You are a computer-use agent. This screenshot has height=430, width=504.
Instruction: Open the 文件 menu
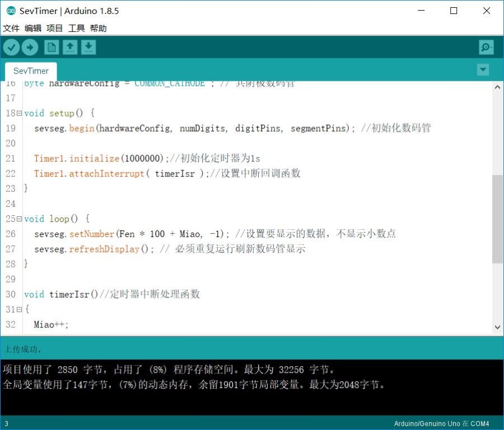click(x=11, y=28)
